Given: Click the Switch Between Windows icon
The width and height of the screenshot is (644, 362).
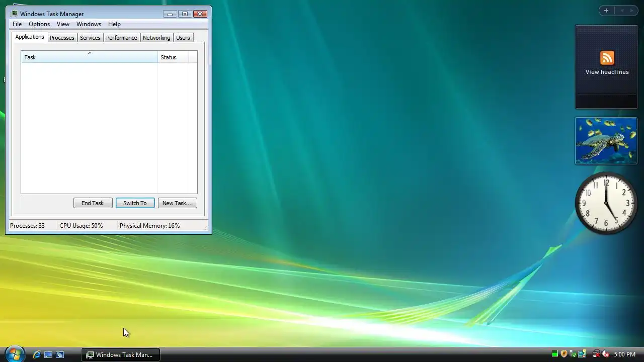Looking at the screenshot, I should coord(60,354).
